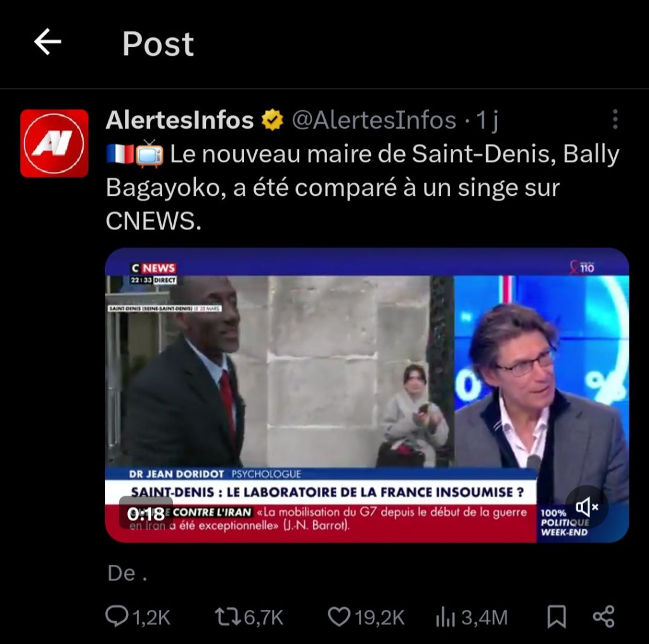View analytics via bar chart icon

click(x=446, y=618)
